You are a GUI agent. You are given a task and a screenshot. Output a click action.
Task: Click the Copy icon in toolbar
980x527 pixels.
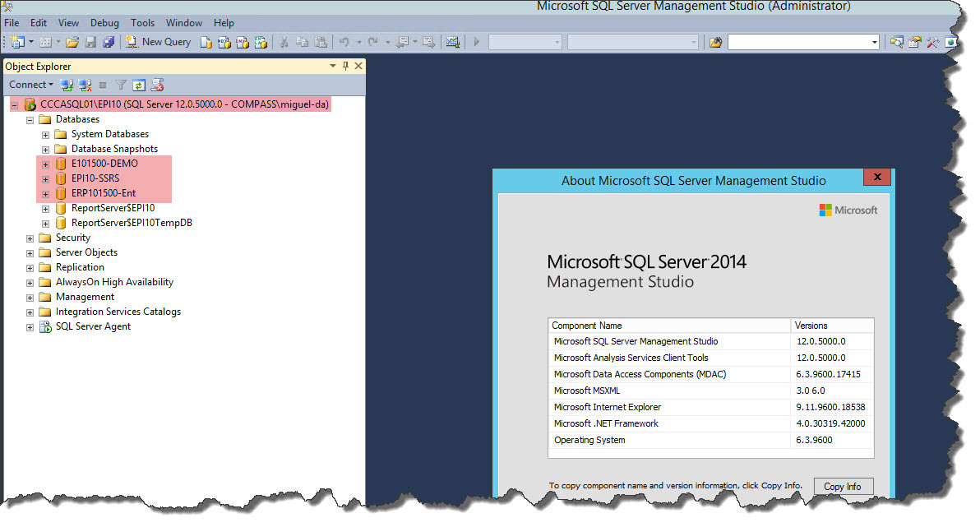coord(302,42)
